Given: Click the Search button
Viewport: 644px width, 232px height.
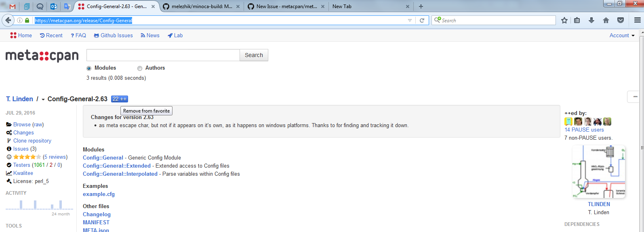Looking at the screenshot, I should [254, 55].
